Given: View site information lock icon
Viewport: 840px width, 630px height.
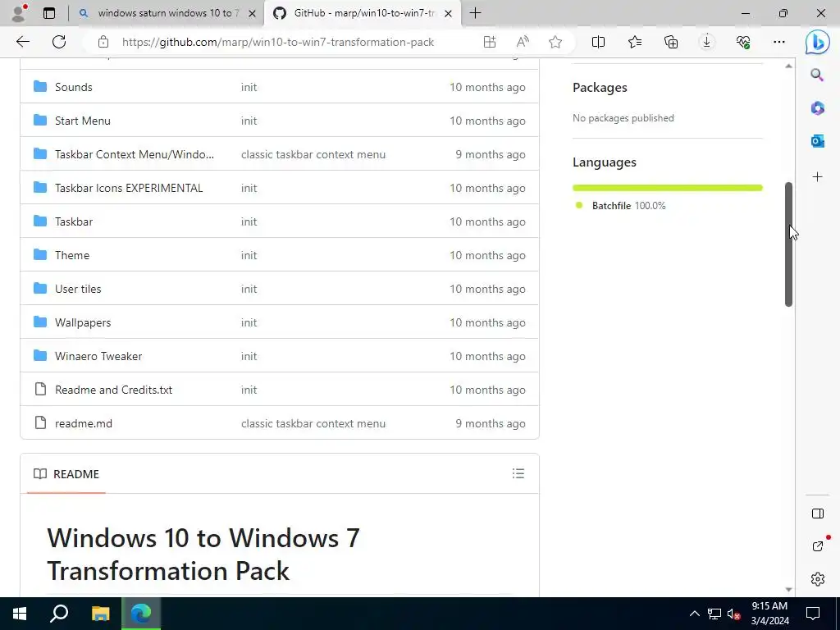Looking at the screenshot, I should click(x=103, y=42).
